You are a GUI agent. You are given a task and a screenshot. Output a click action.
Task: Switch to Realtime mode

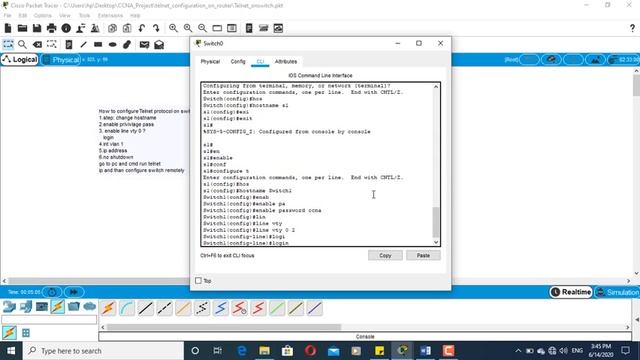571,292
